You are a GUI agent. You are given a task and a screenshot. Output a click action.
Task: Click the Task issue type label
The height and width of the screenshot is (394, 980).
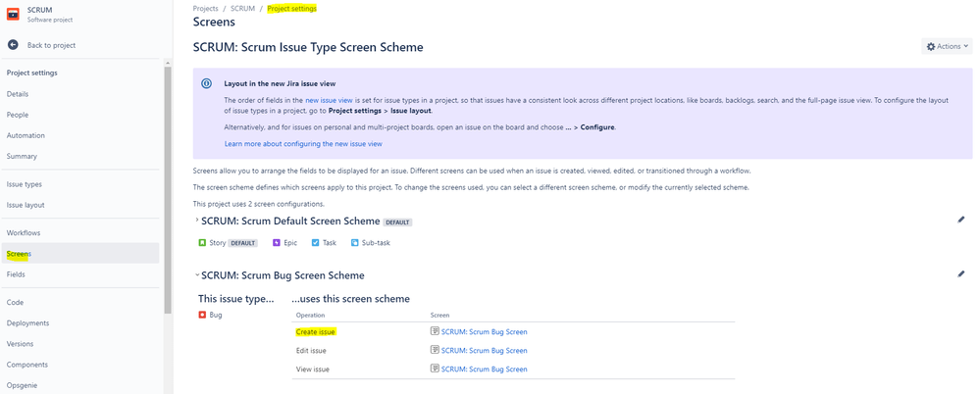330,242
